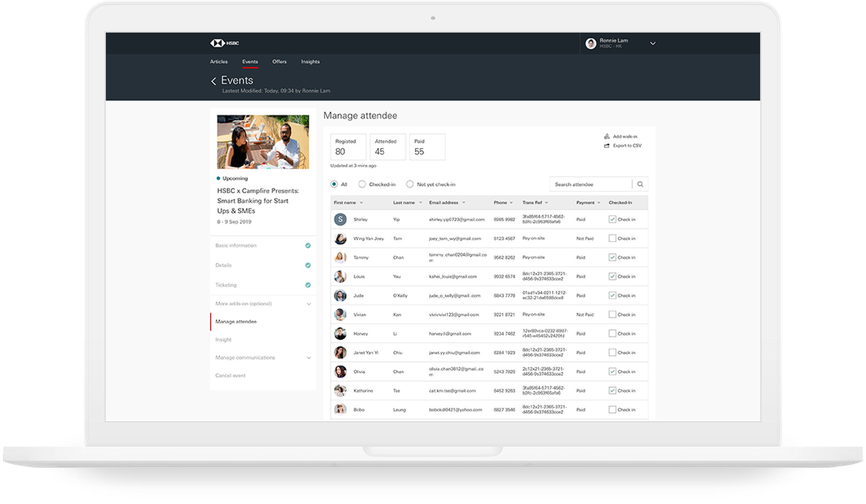Image resolution: width=866 pixels, height=504 pixels.
Task: Expand the Manage communications section
Action: click(x=309, y=358)
